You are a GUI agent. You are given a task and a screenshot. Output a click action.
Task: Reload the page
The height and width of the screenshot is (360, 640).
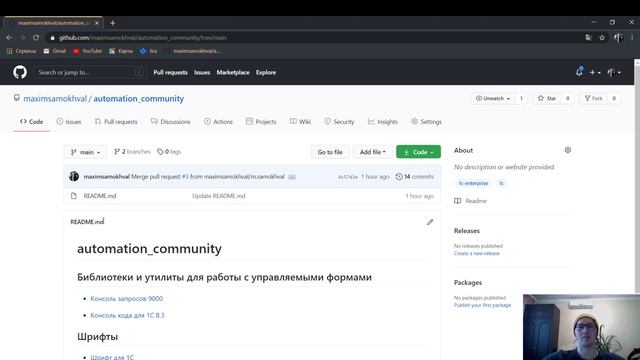coord(36,38)
